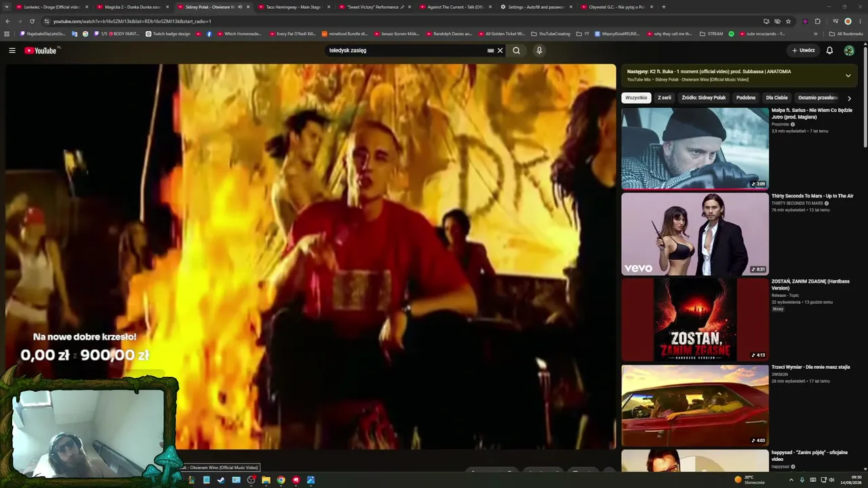Open File Explorer from the taskbar

coord(266,480)
